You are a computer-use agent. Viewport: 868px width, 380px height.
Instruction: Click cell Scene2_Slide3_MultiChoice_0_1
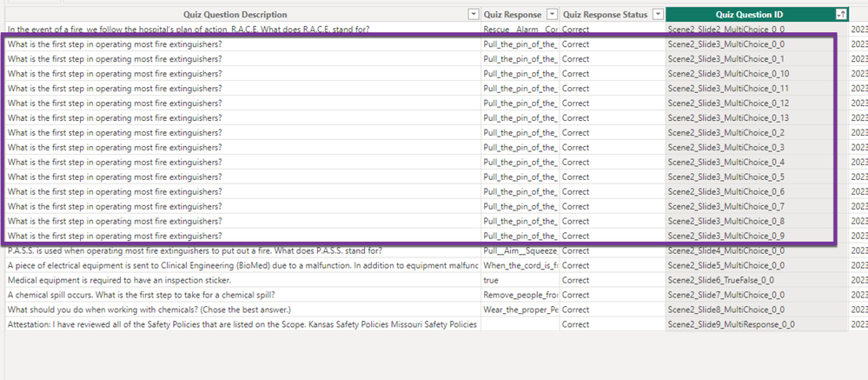pyautogui.click(x=757, y=59)
